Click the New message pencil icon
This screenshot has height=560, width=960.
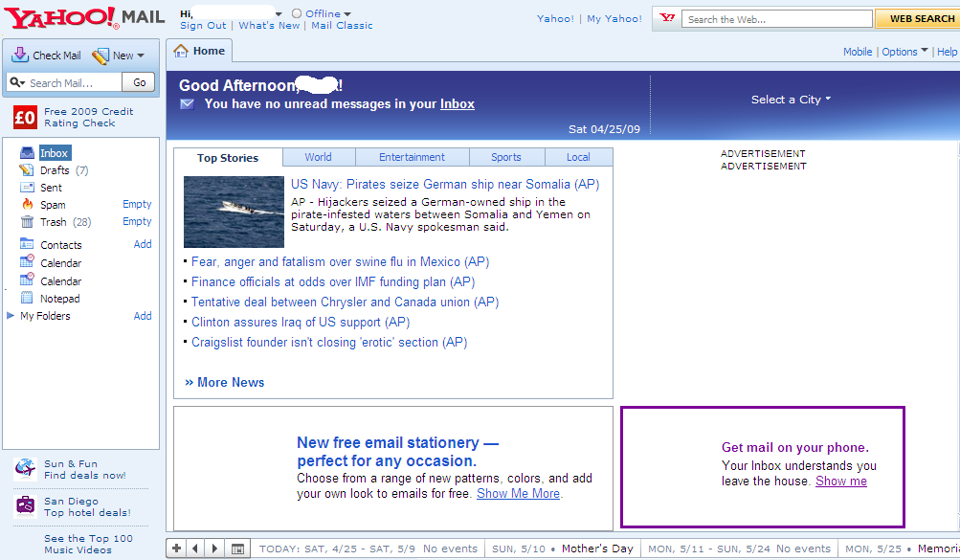[x=100, y=56]
